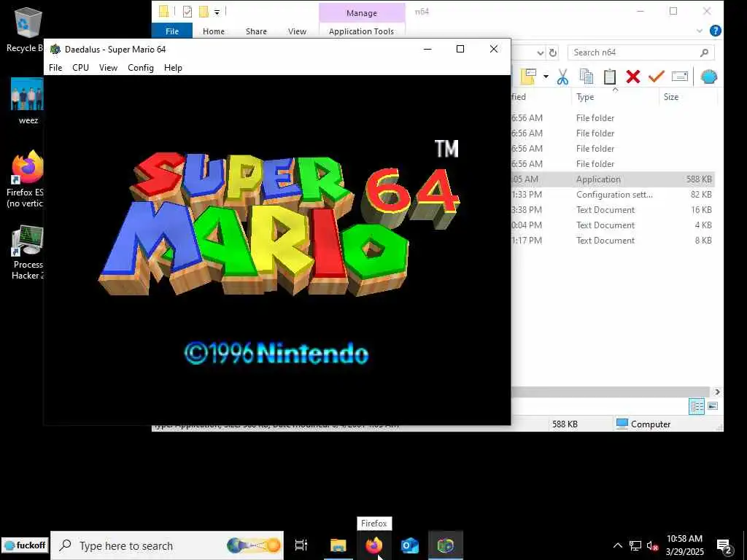Open Firefox from the taskbar
Screen dimensions: 747x560
374,545
